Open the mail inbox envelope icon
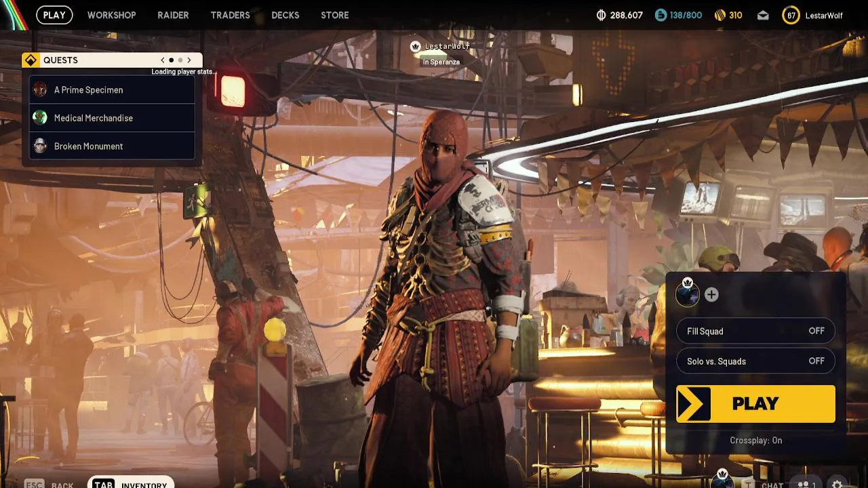The height and width of the screenshot is (488, 868). click(763, 15)
